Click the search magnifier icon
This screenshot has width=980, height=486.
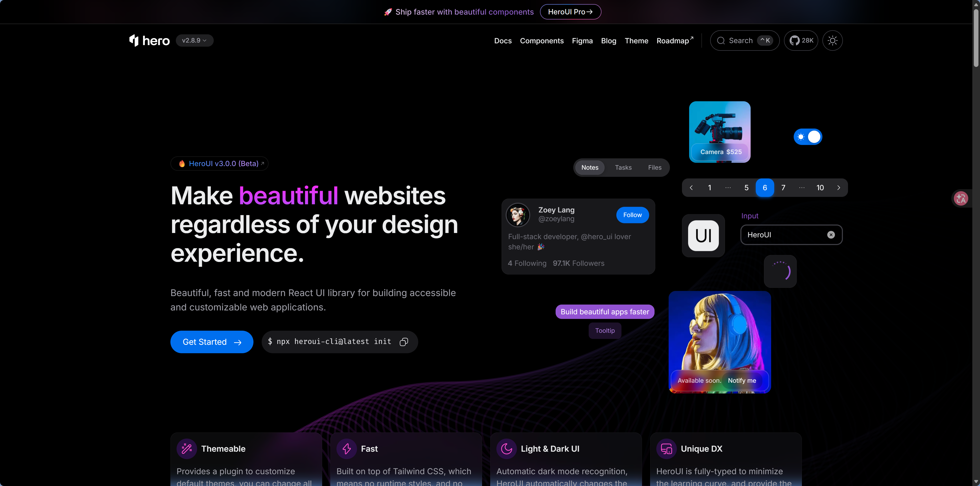click(x=721, y=41)
